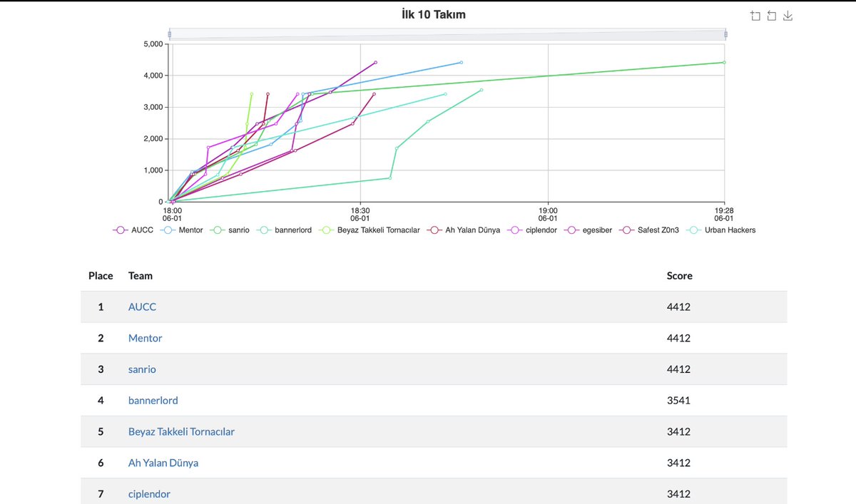Visit bannerlord team page from table
This screenshot has width=856, height=504.
coord(153,401)
